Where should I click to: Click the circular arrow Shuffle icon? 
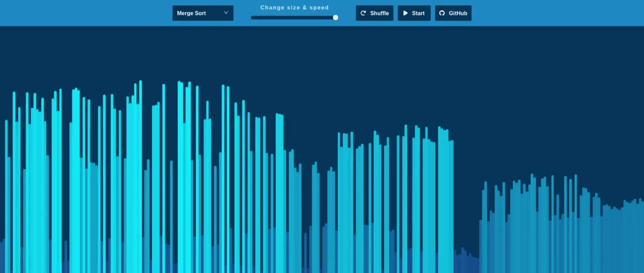coord(363,13)
